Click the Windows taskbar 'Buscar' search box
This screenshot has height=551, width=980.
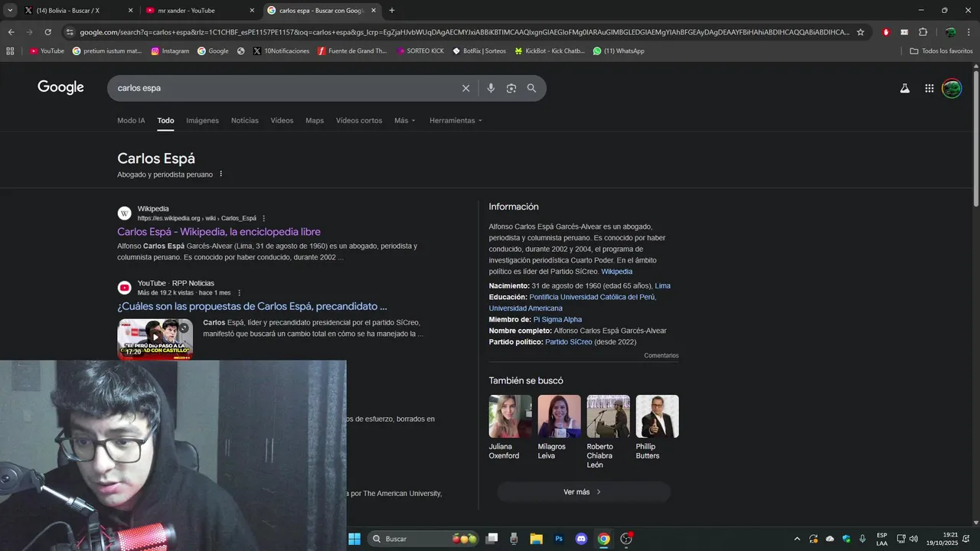click(423, 539)
